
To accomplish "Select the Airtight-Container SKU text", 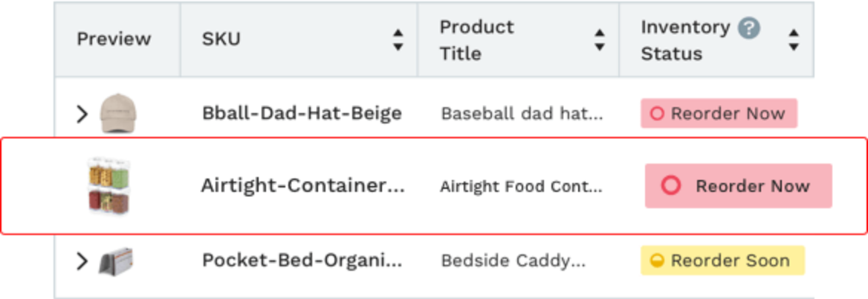I will (x=302, y=185).
